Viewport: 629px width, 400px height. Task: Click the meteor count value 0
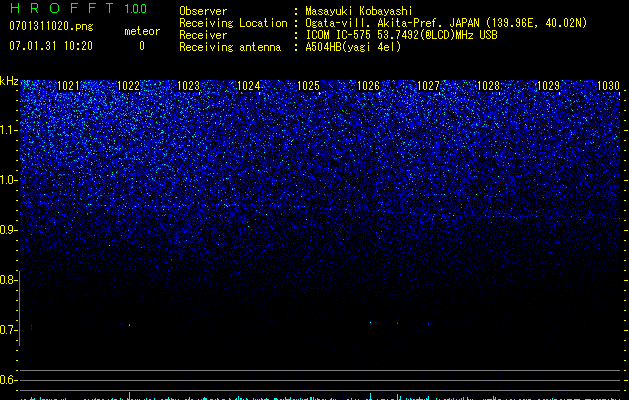point(142,46)
